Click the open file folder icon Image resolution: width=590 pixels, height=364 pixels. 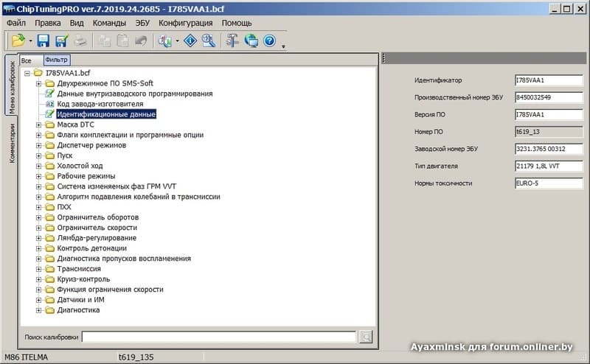point(18,41)
